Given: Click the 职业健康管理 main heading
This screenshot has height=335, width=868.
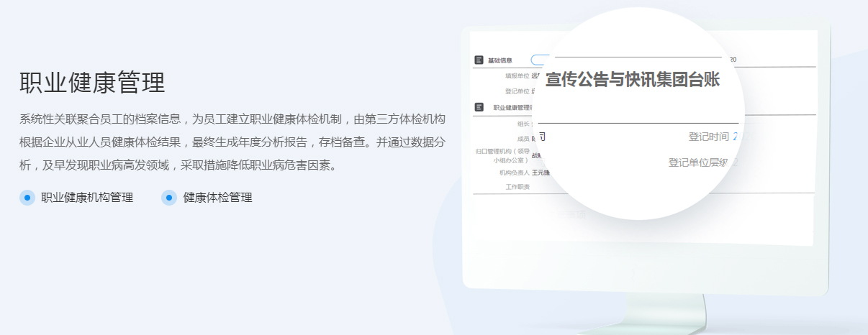Looking at the screenshot, I should point(92,83).
